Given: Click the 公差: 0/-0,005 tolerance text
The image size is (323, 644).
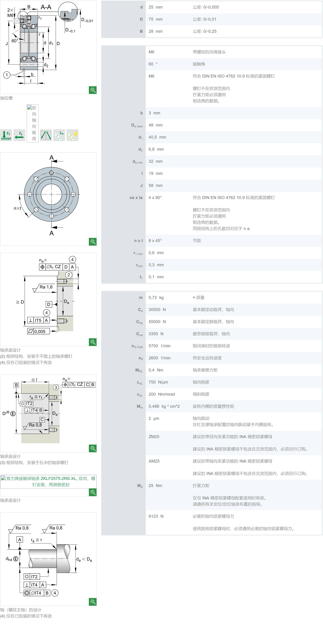Looking at the screenshot, I should click(x=206, y=7).
